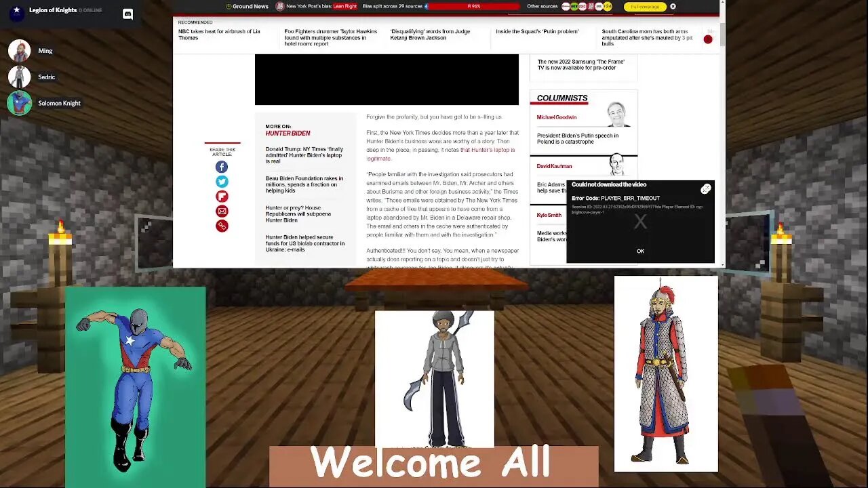Share article via the Facebook icon
Screen dimensions: 868x488
222,167
